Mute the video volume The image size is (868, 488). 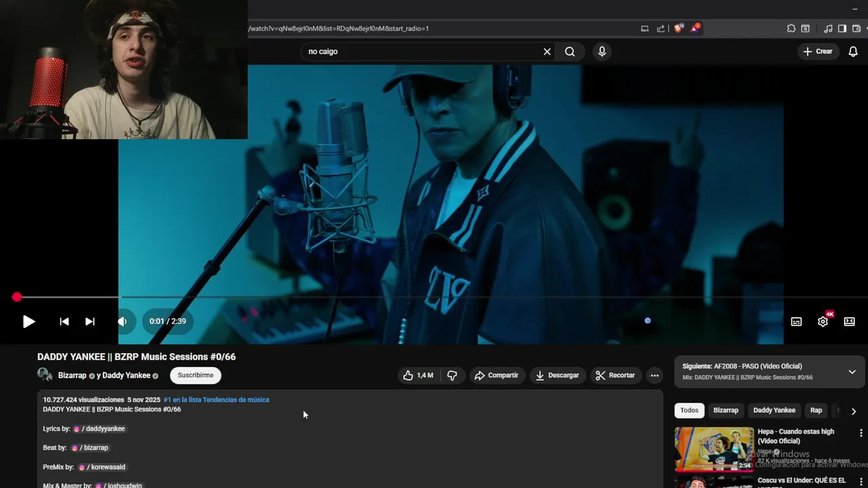pyautogui.click(x=122, y=321)
